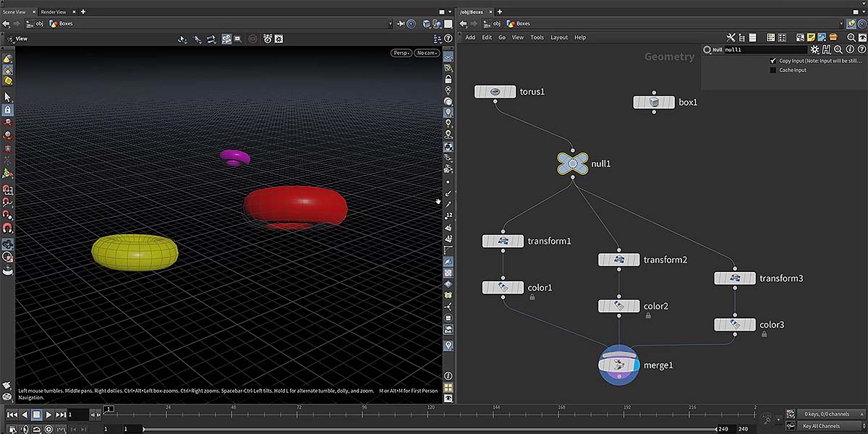This screenshot has height=434, width=868.
Task: Toggle the lock flag under color1
Action: click(x=532, y=297)
